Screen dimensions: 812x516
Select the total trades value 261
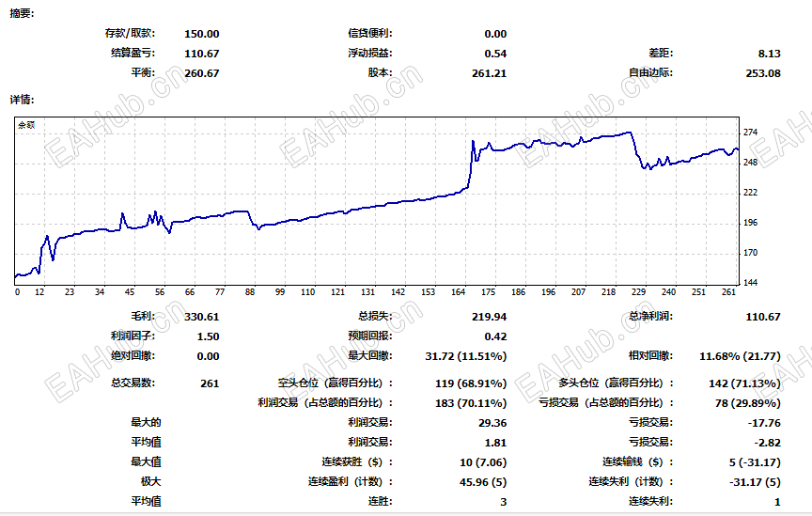(x=210, y=383)
